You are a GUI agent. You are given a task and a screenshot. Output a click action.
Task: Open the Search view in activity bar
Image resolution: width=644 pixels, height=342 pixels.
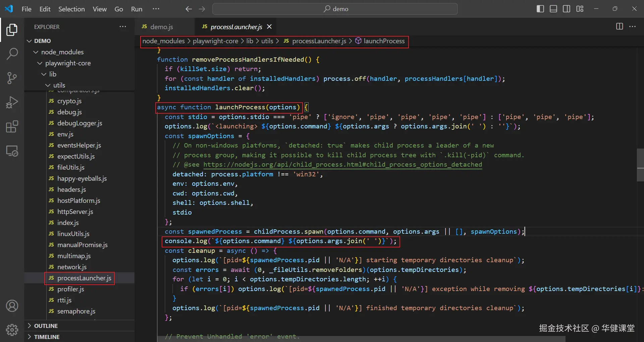coord(12,54)
